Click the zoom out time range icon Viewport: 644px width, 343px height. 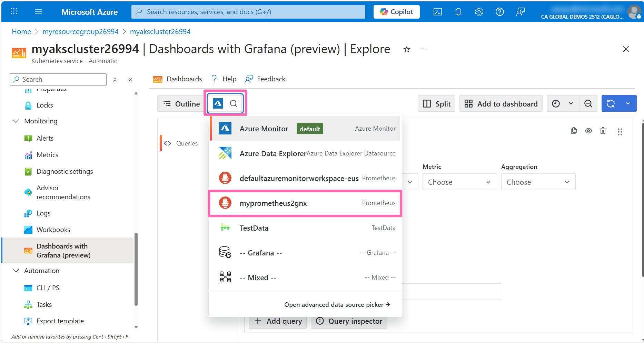click(x=588, y=104)
